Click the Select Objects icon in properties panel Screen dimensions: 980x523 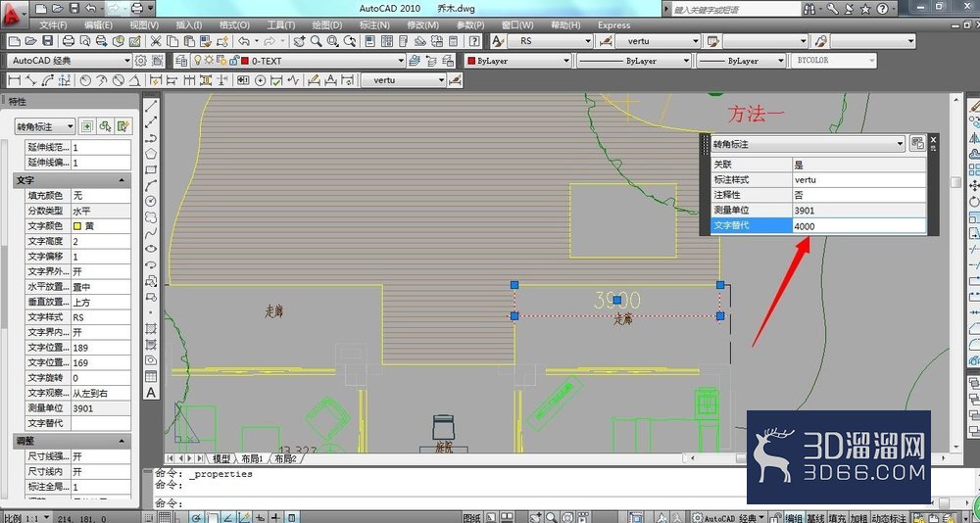[106, 126]
